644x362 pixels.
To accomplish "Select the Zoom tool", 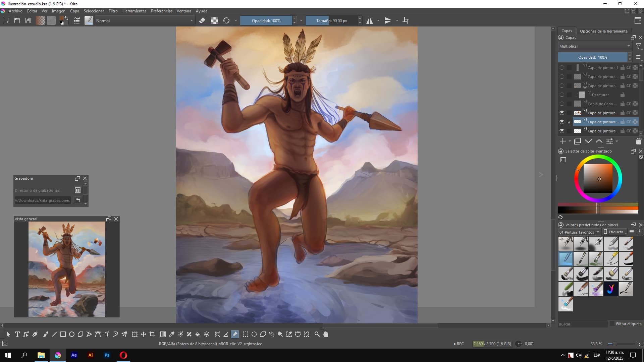I will pos(317,334).
